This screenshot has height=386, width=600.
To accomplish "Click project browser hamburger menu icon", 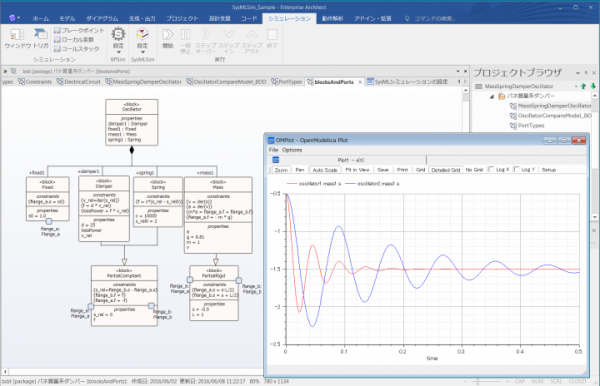I will point(478,86).
